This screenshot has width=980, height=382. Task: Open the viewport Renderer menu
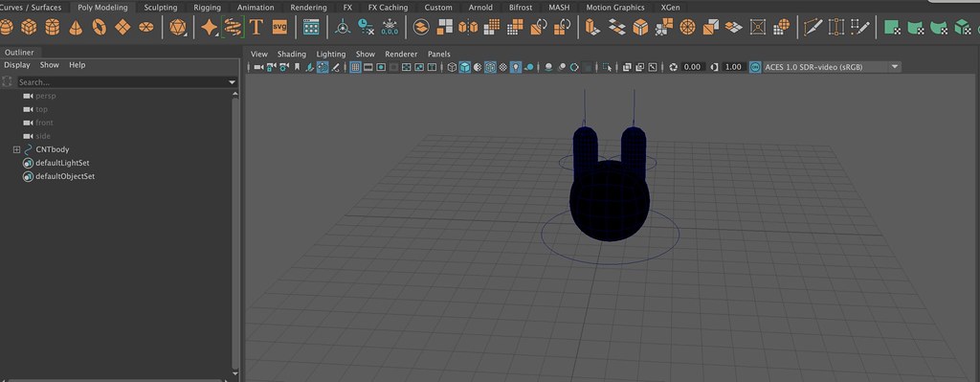[401, 55]
